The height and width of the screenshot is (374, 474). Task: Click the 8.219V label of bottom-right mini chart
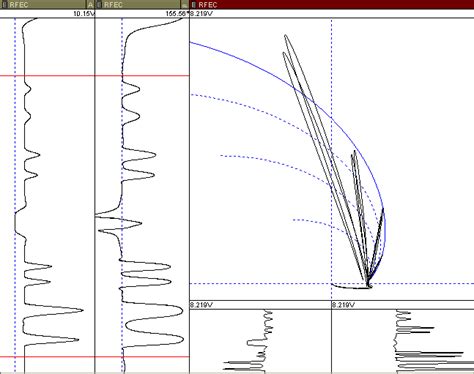[x=343, y=305]
